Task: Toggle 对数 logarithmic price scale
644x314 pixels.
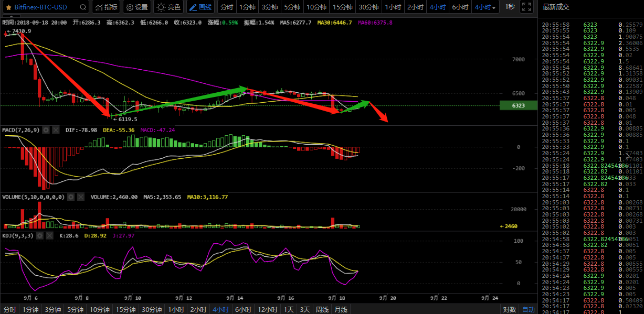Action: point(509,309)
